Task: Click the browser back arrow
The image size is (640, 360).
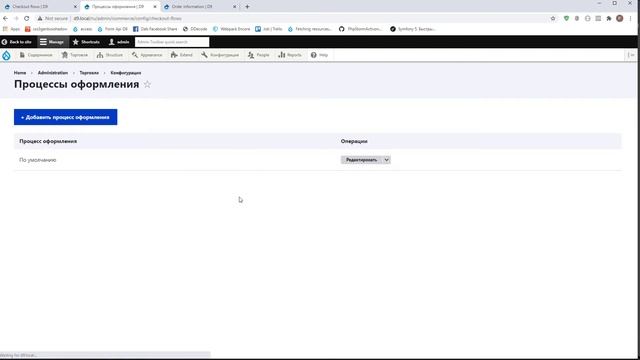Action: (5, 18)
